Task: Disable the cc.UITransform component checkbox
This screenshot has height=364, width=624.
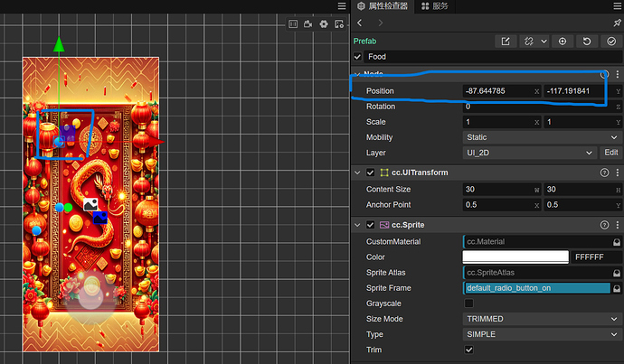Action: click(x=371, y=173)
